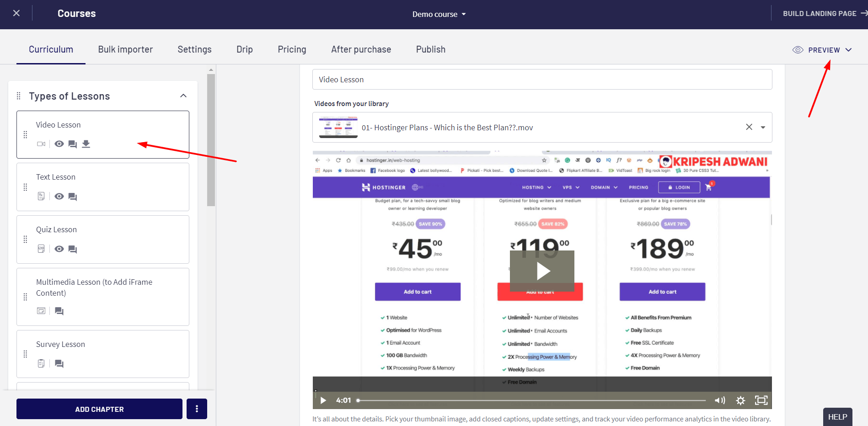Collapse the Types of Lessons chapter
The width and height of the screenshot is (868, 426).
pos(183,96)
